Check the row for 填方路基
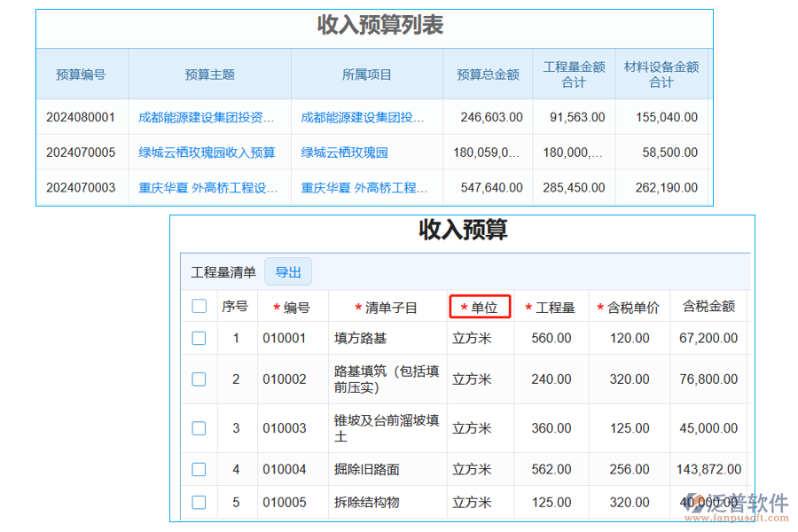The width and height of the screenshot is (798, 532). 199,338
